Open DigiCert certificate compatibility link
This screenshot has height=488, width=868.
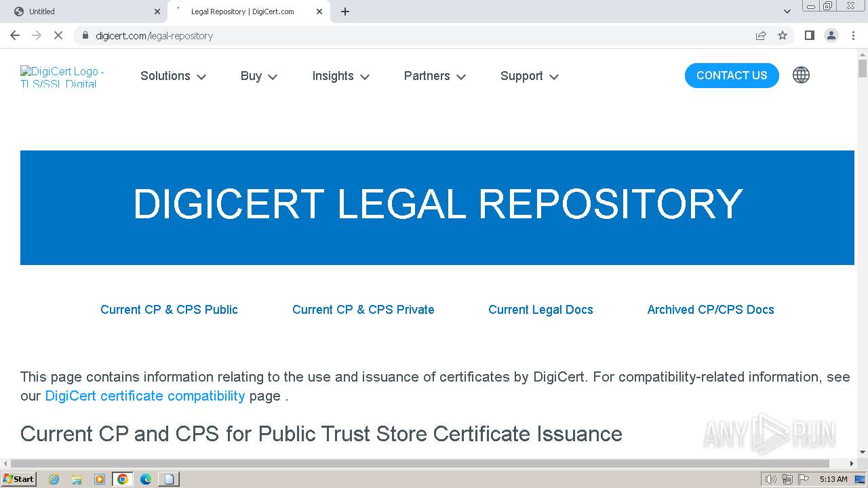click(144, 396)
